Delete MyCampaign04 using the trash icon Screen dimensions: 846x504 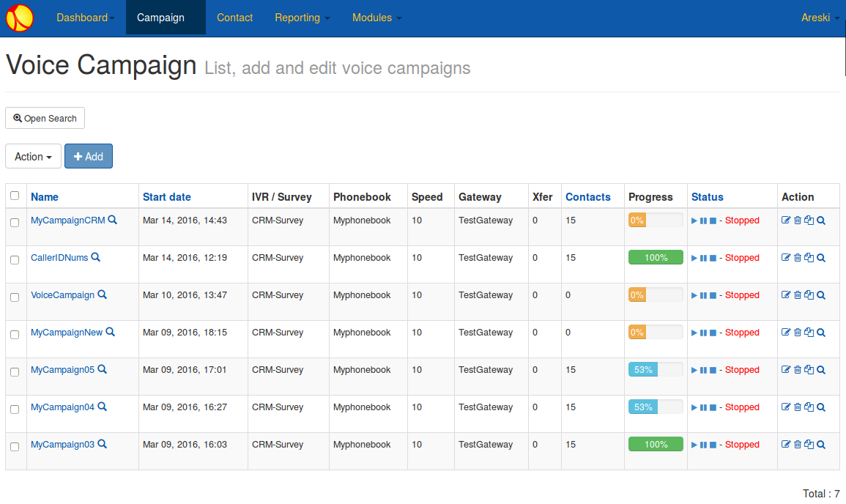797,407
